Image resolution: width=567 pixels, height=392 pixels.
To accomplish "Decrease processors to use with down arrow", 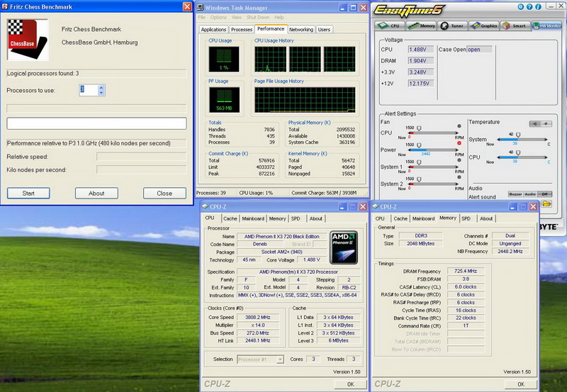I will (101, 93).
